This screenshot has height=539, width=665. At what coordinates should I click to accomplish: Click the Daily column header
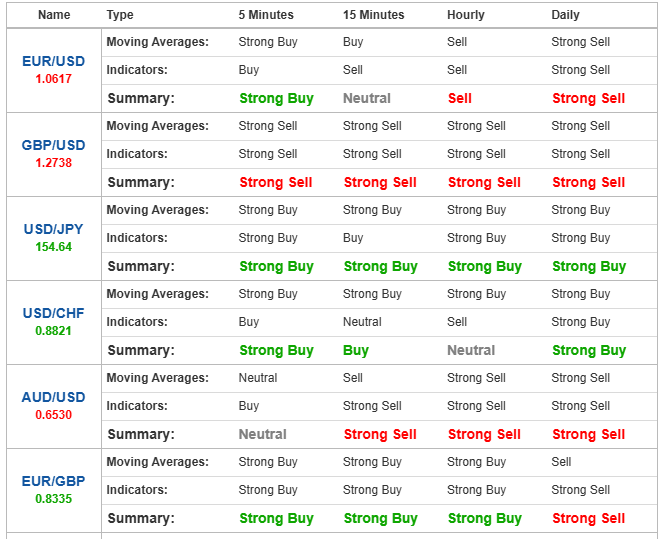(565, 15)
